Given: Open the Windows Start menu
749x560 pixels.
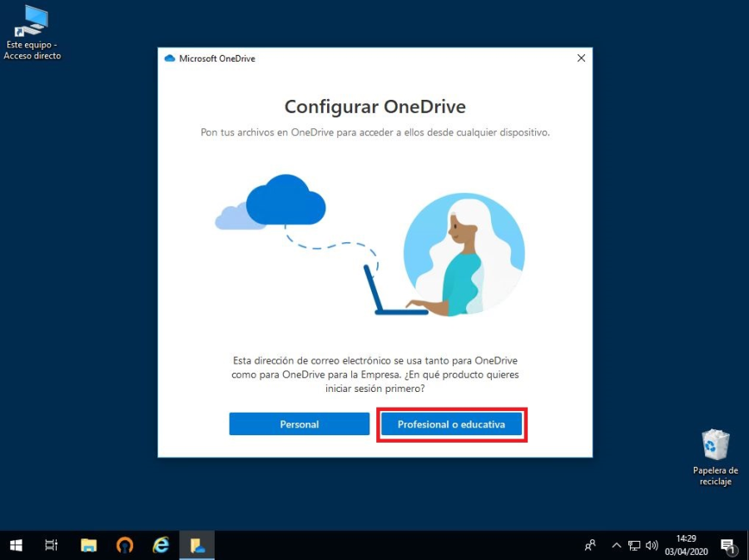Looking at the screenshot, I should (16, 545).
